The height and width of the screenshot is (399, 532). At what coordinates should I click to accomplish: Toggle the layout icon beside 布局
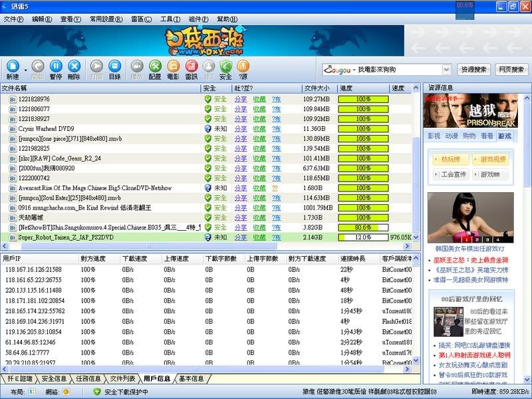click(x=32, y=392)
